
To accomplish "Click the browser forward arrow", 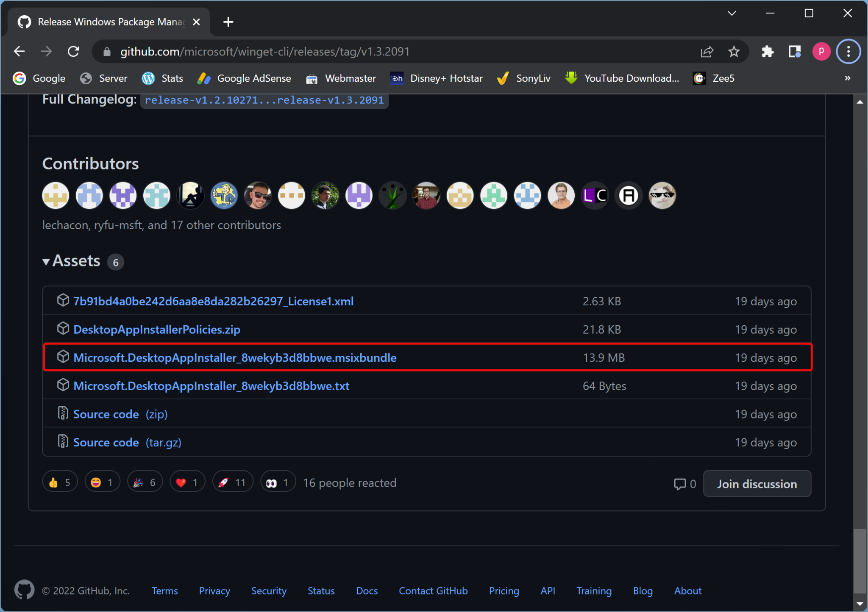I will tap(46, 52).
